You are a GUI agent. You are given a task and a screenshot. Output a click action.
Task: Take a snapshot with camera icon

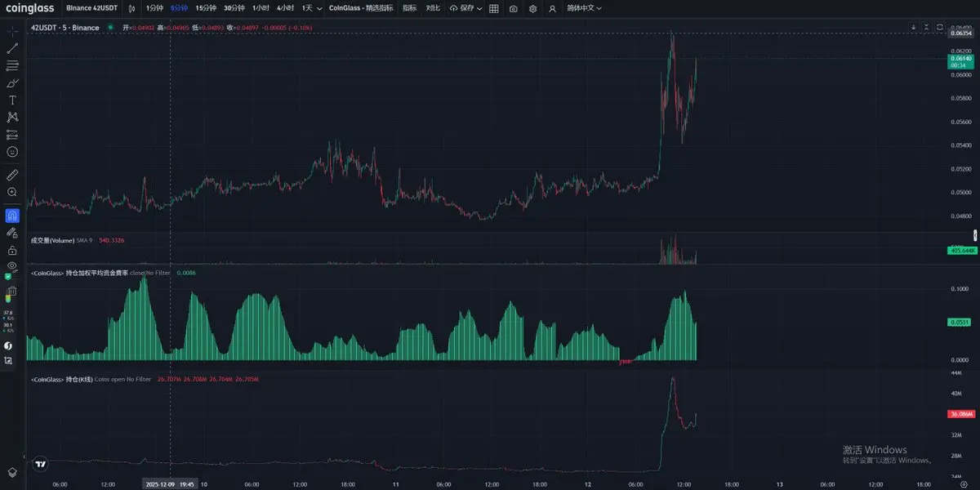513,8
